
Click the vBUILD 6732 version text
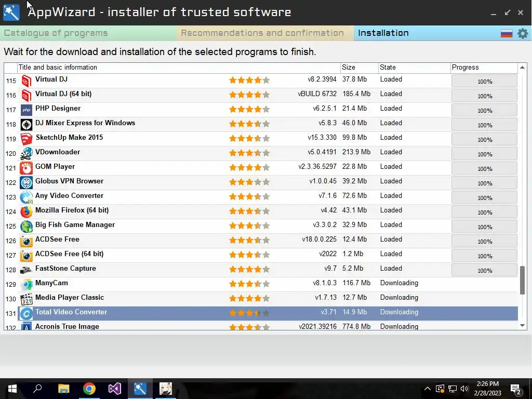[317, 94]
